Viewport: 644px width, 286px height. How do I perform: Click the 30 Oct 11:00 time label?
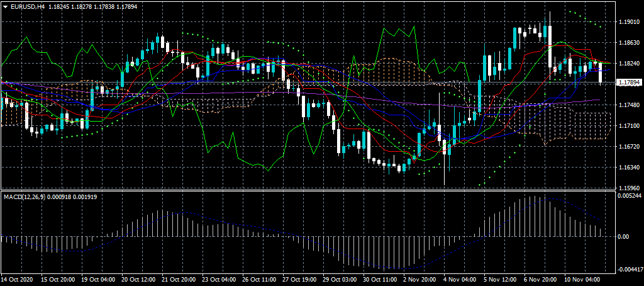pyautogui.click(x=379, y=280)
